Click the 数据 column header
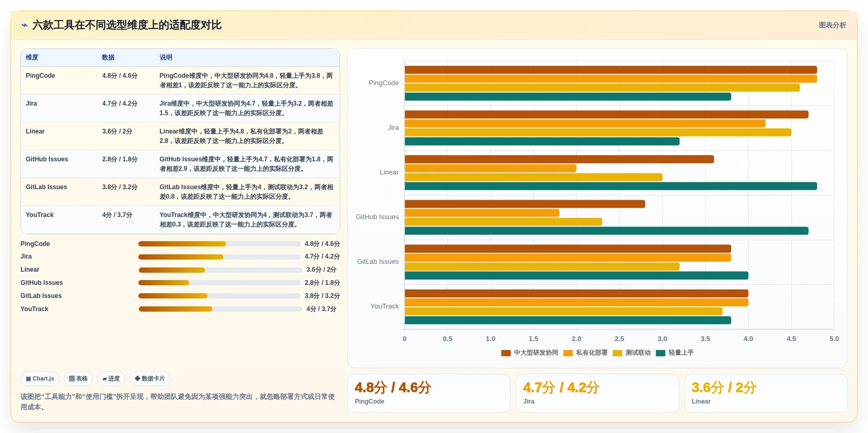The height and width of the screenshot is (433, 868). point(108,57)
